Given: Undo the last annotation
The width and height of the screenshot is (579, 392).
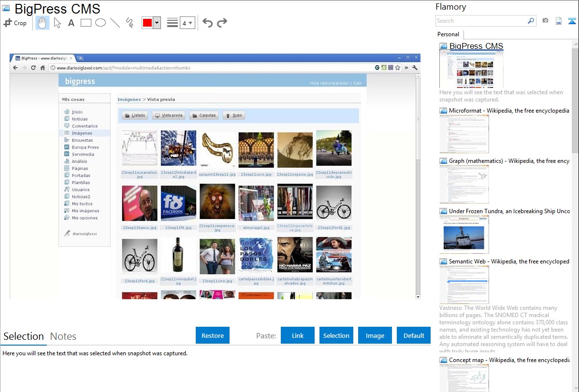Looking at the screenshot, I should coord(207,23).
